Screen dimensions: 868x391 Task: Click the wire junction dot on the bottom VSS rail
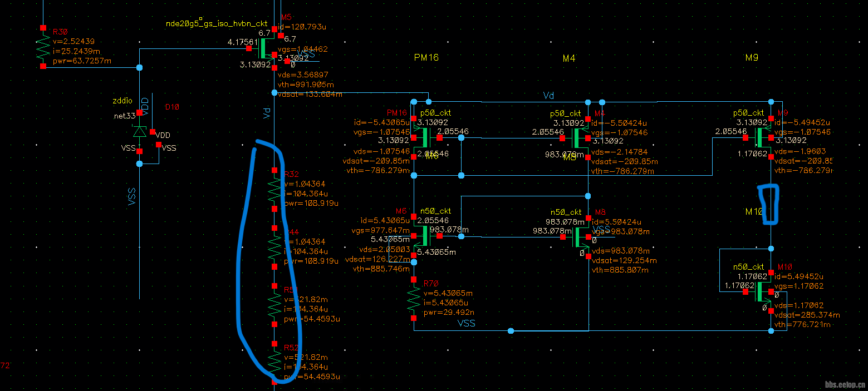511,331
